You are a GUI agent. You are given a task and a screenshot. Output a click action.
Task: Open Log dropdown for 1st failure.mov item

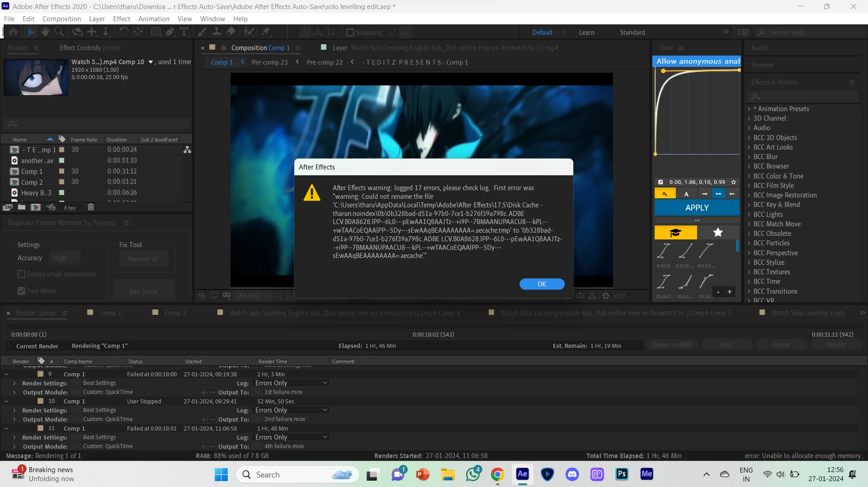291,383
